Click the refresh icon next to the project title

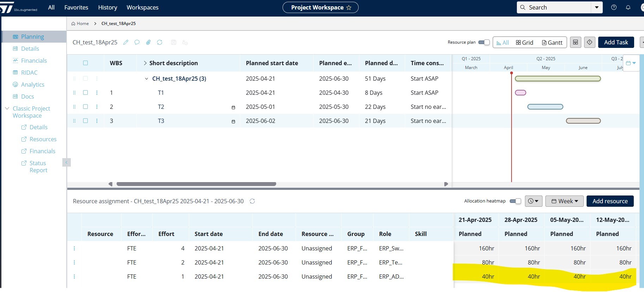(160, 42)
